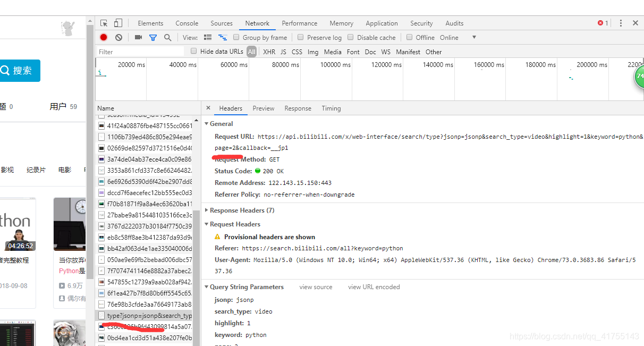Filter requests by Img type

313,52
